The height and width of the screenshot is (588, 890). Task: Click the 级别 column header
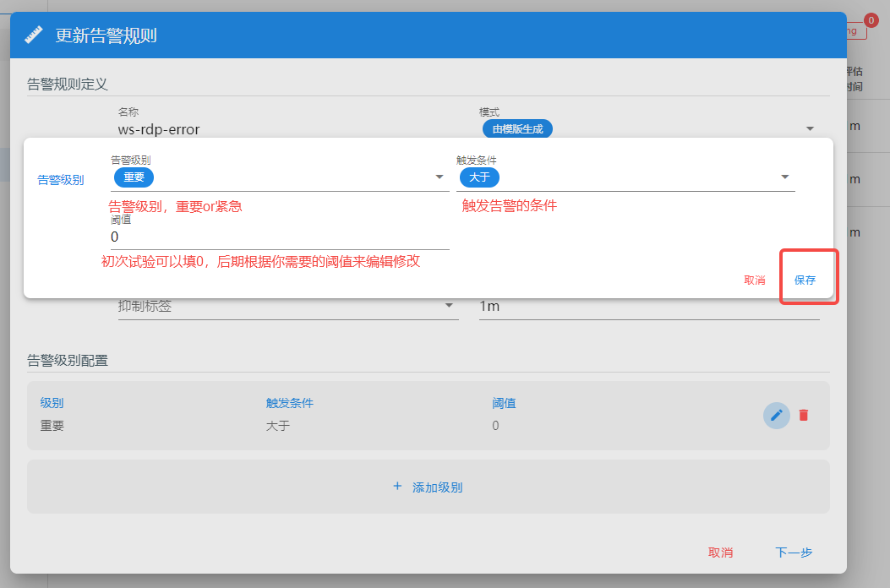[x=52, y=403]
